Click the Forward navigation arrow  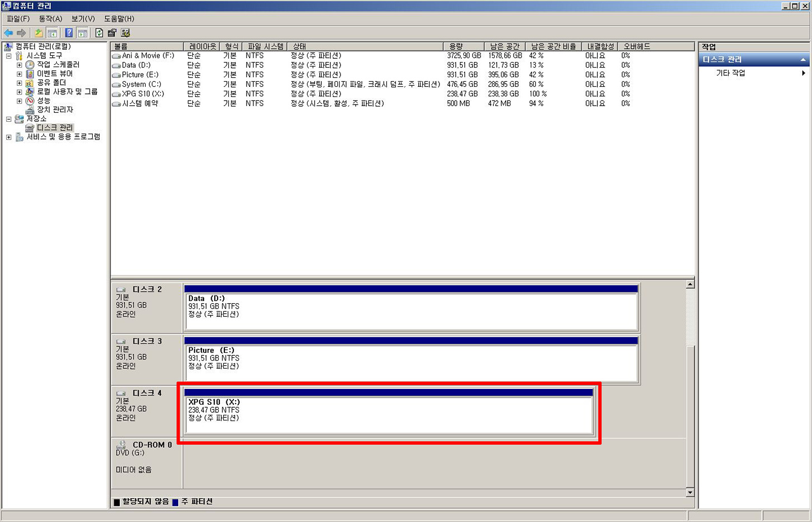[21, 32]
